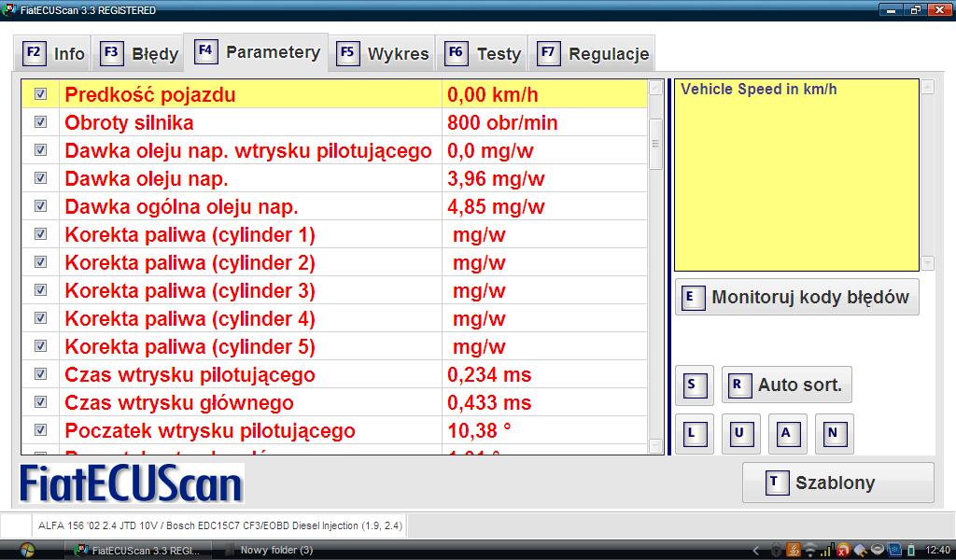Viewport: 956px width, 560px height.
Task: Uncheck the Obroty silnika parameter
Action: point(40,122)
